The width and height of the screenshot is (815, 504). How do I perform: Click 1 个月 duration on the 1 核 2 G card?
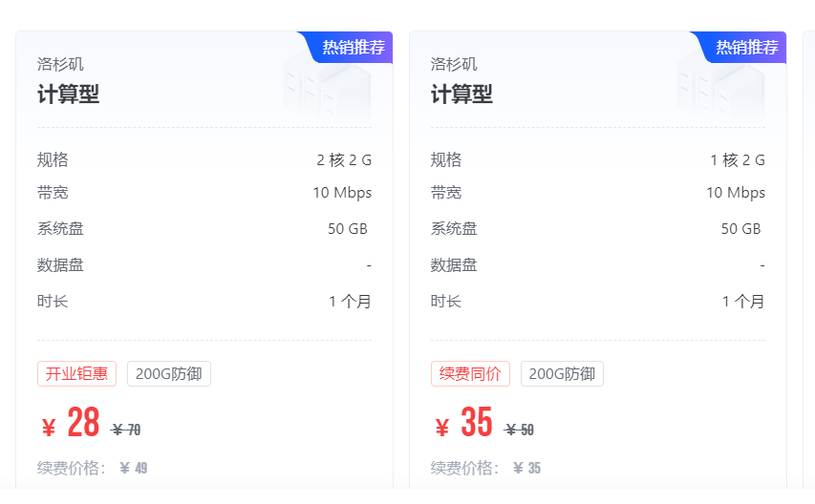click(743, 302)
